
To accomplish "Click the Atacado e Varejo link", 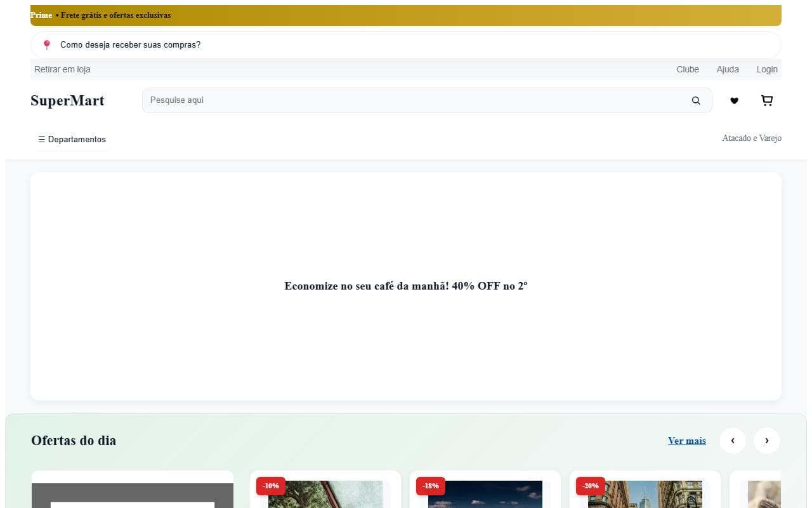I will pyautogui.click(x=751, y=138).
